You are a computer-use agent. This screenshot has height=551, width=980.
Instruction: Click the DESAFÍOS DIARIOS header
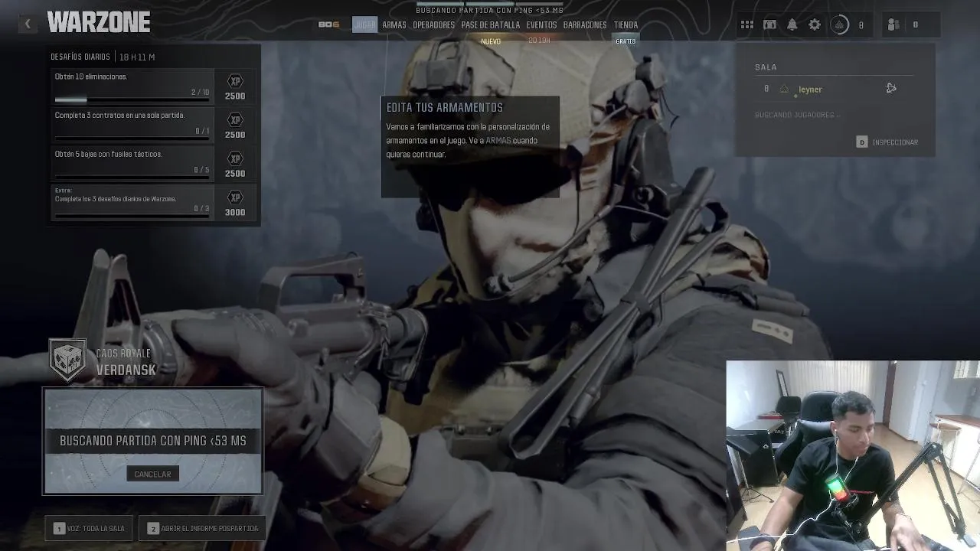pos(80,57)
